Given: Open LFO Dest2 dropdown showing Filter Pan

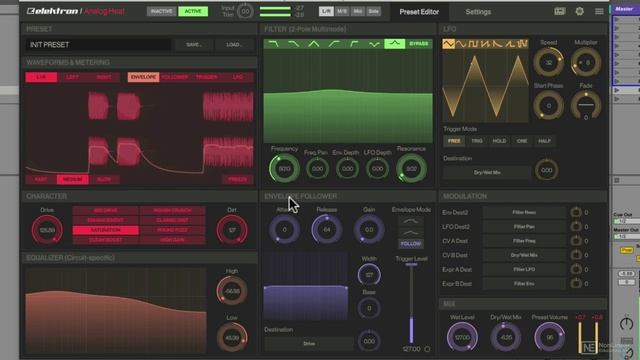Looking at the screenshot, I should pos(524,227).
